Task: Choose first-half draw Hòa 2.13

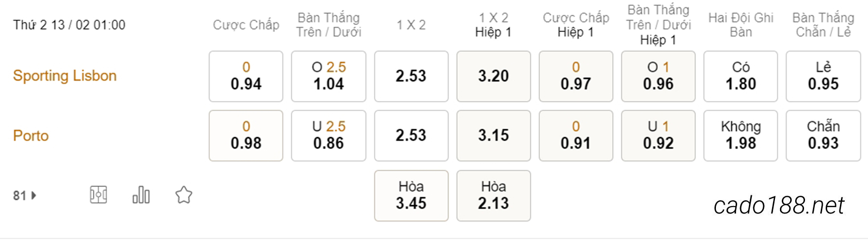Action: point(494,195)
